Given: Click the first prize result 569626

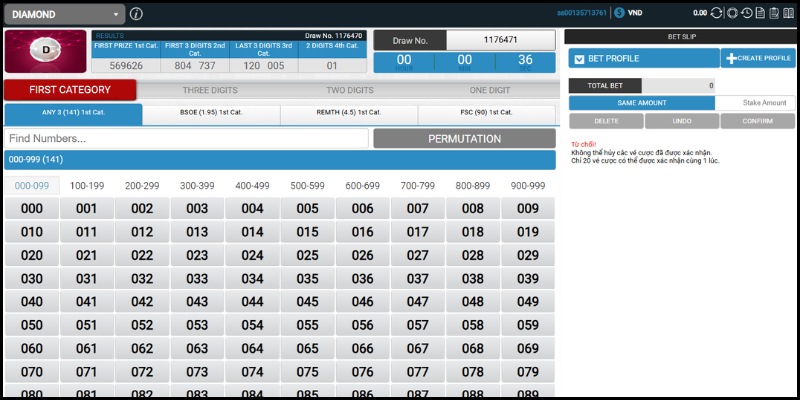Looking at the screenshot, I should point(126,66).
